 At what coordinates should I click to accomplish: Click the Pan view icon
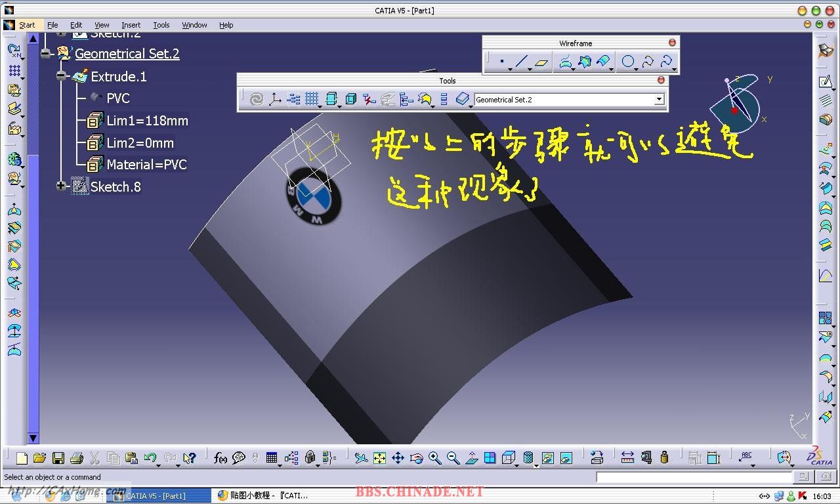398,458
